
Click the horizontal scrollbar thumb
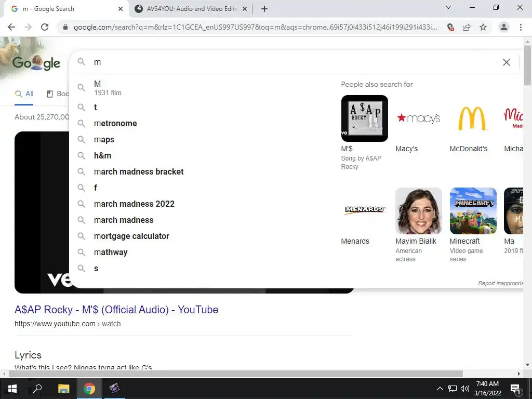point(236,374)
